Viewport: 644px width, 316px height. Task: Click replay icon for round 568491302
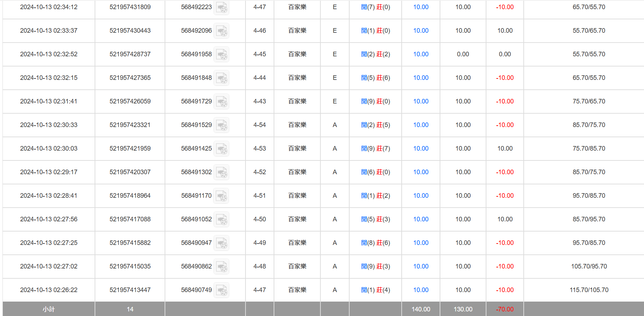coord(222,172)
